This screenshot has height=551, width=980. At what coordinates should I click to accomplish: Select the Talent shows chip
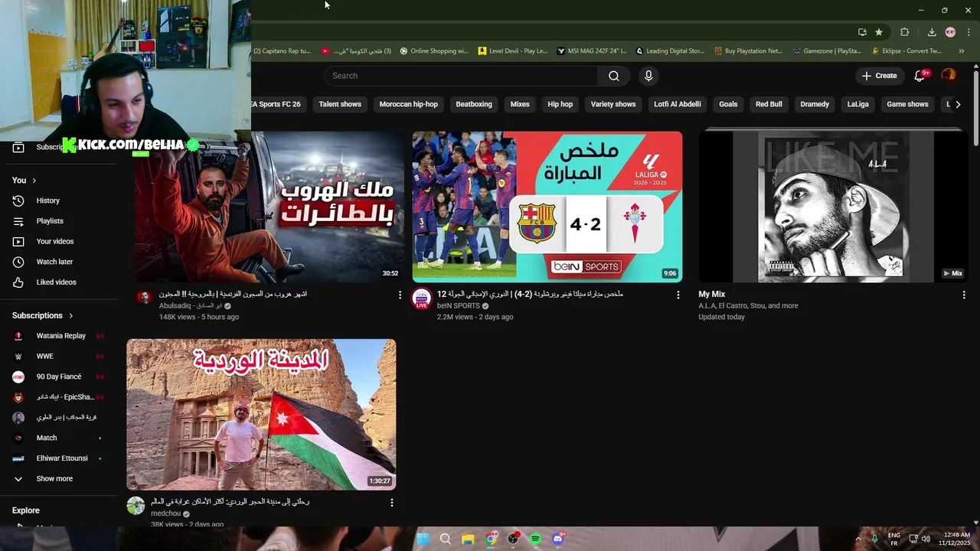coord(340,104)
